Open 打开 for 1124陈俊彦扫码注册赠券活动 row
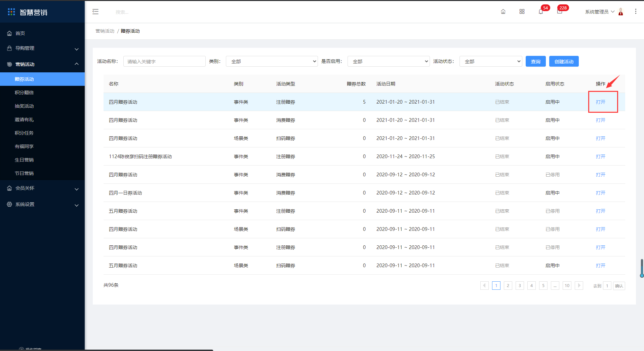The height and width of the screenshot is (351, 644). pos(601,156)
